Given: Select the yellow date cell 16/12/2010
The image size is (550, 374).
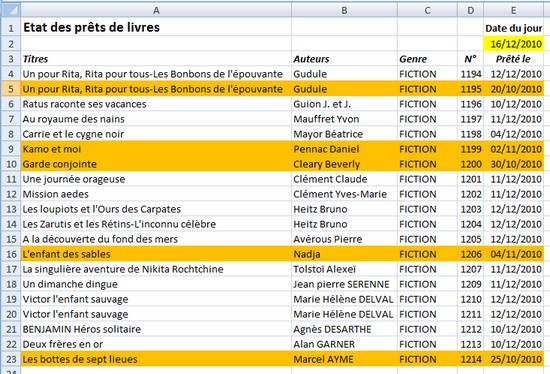Looking at the screenshot, I should (514, 44).
